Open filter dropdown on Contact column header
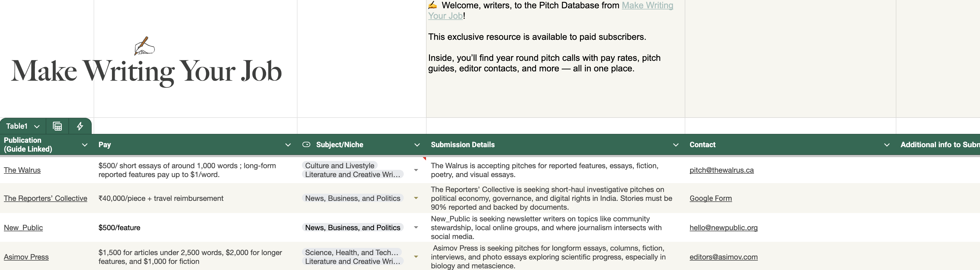This screenshot has width=980, height=270. click(887, 145)
